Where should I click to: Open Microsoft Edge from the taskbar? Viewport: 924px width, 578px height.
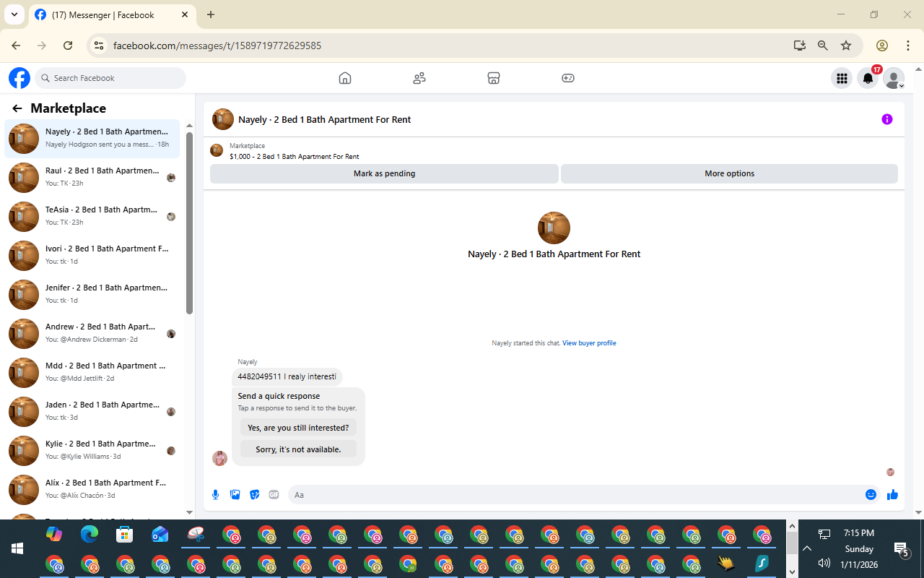[90, 535]
